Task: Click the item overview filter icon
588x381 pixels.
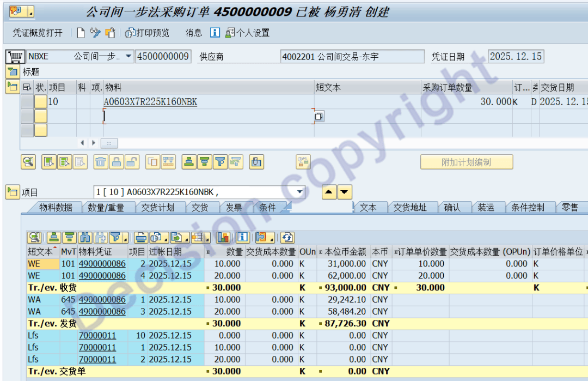Action: [220, 161]
